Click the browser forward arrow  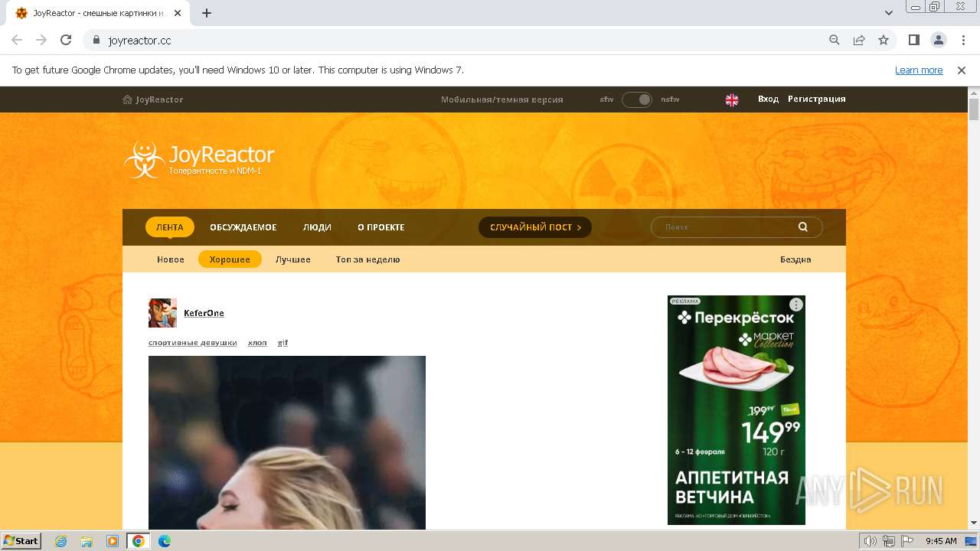pyautogui.click(x=41, y=40)
